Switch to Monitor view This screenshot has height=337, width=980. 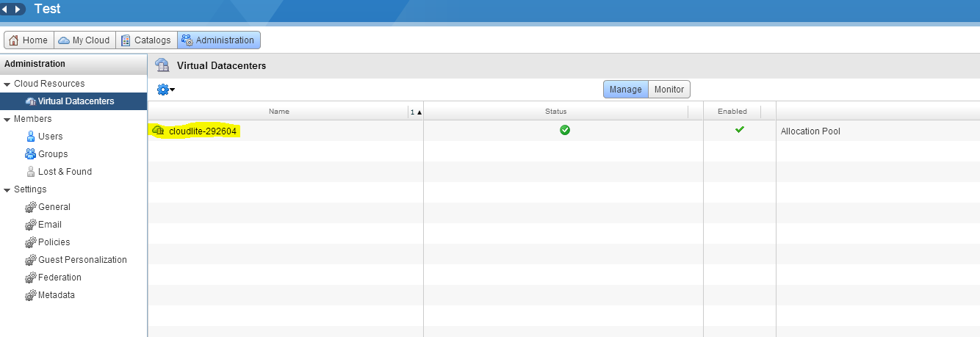(x=669, y=90)
